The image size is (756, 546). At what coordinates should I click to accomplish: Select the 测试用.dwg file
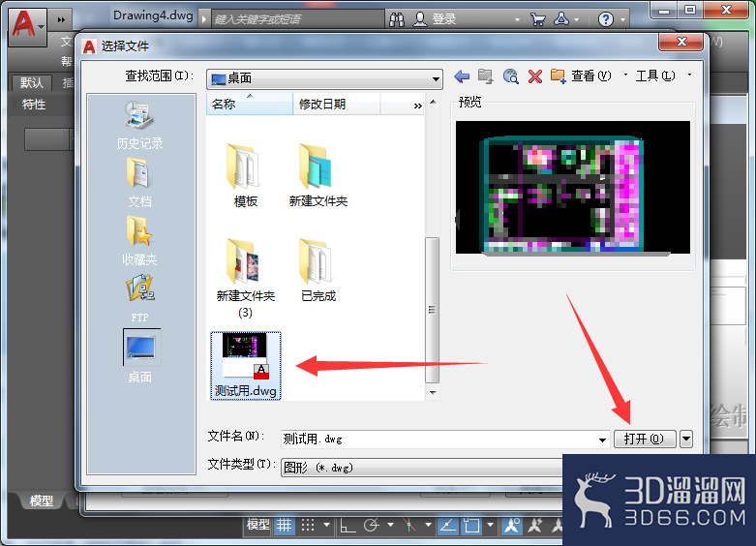pos(246,366)
